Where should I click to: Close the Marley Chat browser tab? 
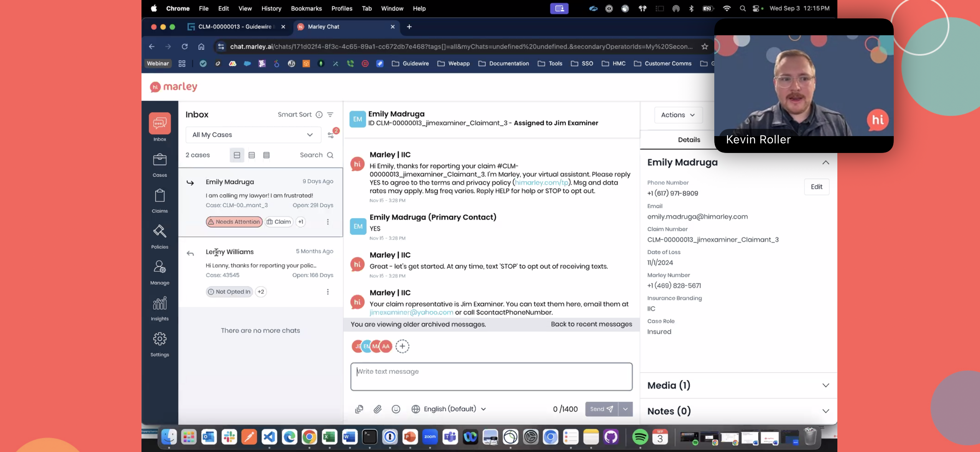393,26
